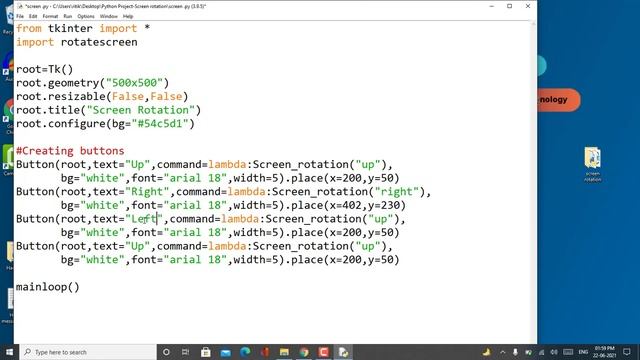Open the Mail app on taskbar
Screen dimensions: 640x360
point(225,352)
